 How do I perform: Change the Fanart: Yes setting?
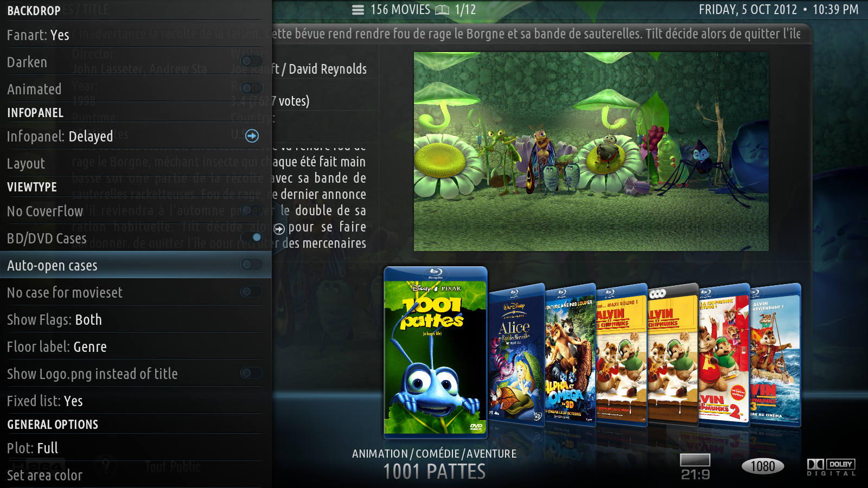(136, 35)
